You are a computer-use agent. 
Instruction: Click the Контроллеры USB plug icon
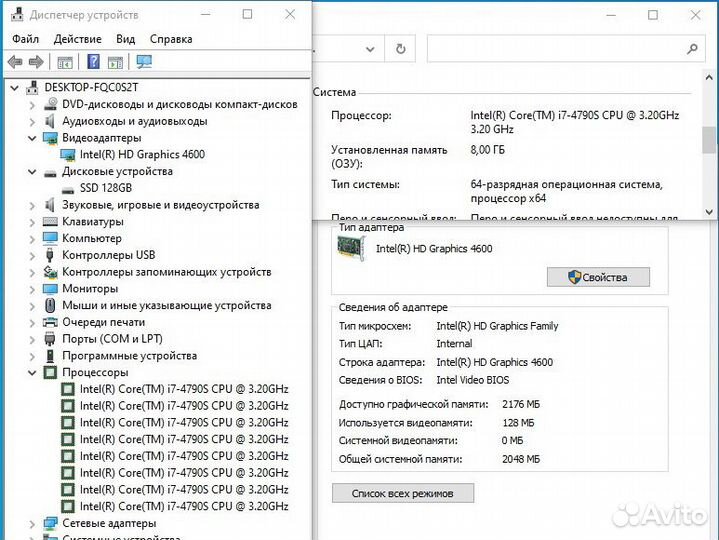click(x=50, y=255)
